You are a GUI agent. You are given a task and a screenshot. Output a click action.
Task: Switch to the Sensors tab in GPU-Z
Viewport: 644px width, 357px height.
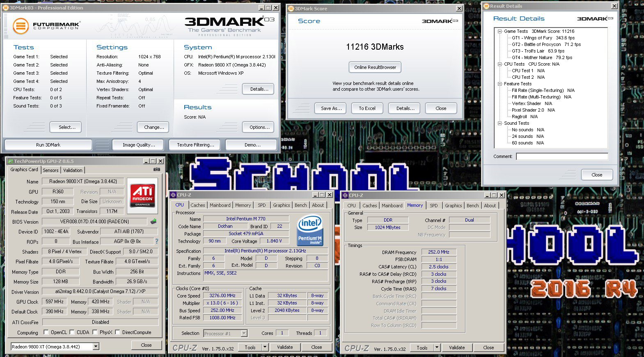click(50, 170)
